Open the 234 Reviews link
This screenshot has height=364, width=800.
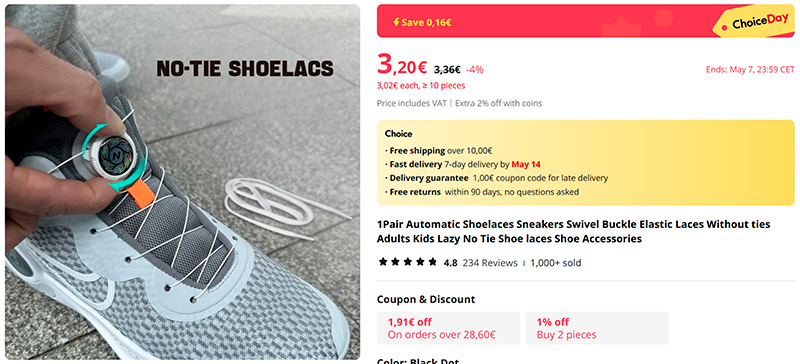click(490, 263)
